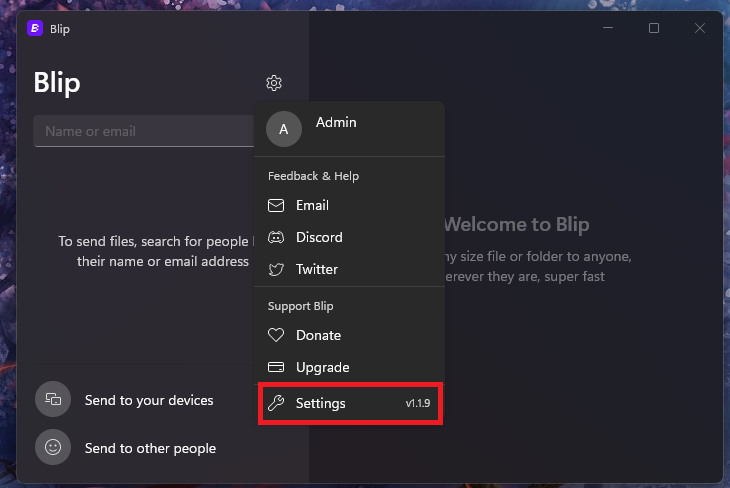Select the Upgrade menu entry
730x488 pixels.
point(322,368)
